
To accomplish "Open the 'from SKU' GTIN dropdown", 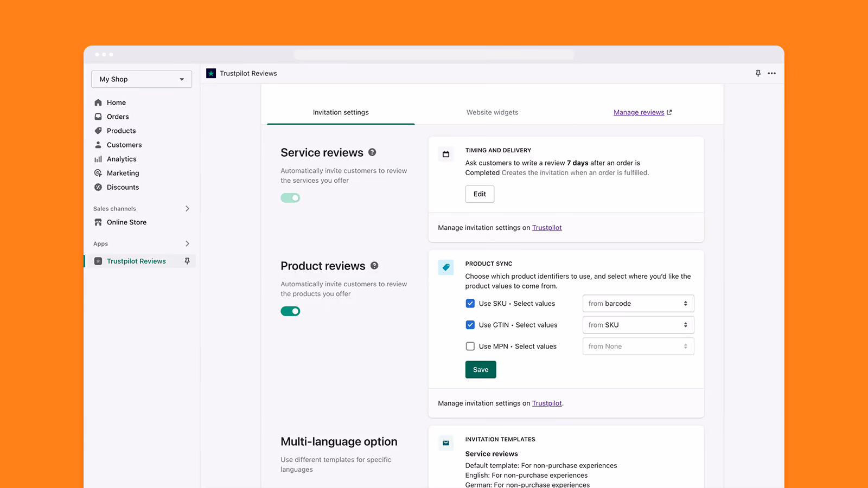I will click(639, 325).
